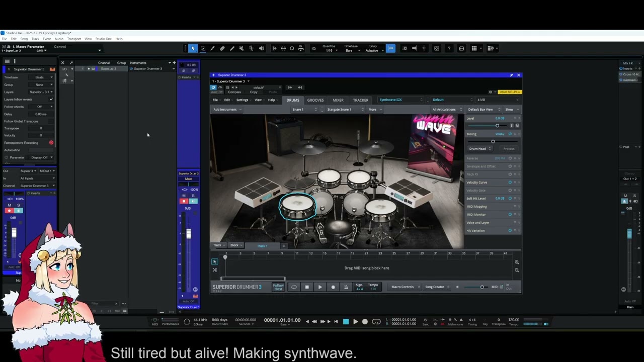
Task: Open the MIDI menu list icon in Superior Drummer
Action: pyautogui.click(x=501, y=287)
